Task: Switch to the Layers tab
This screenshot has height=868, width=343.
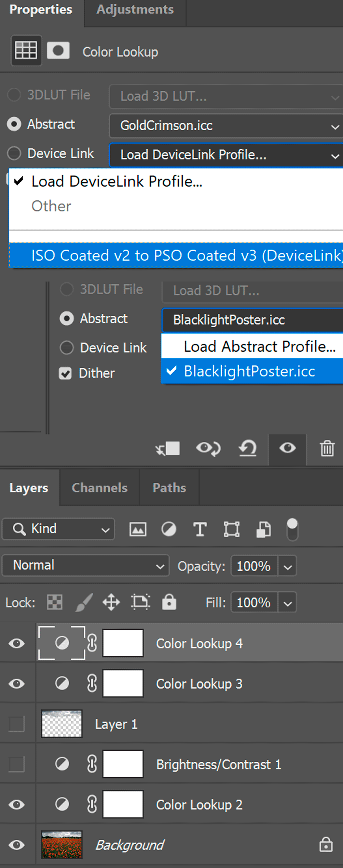Action: [x=29, y=488]
